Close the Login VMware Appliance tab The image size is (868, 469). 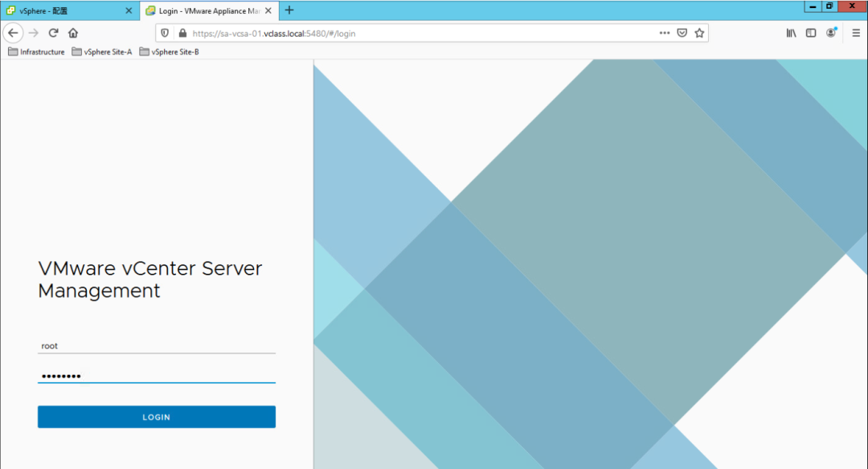[268, 10]
